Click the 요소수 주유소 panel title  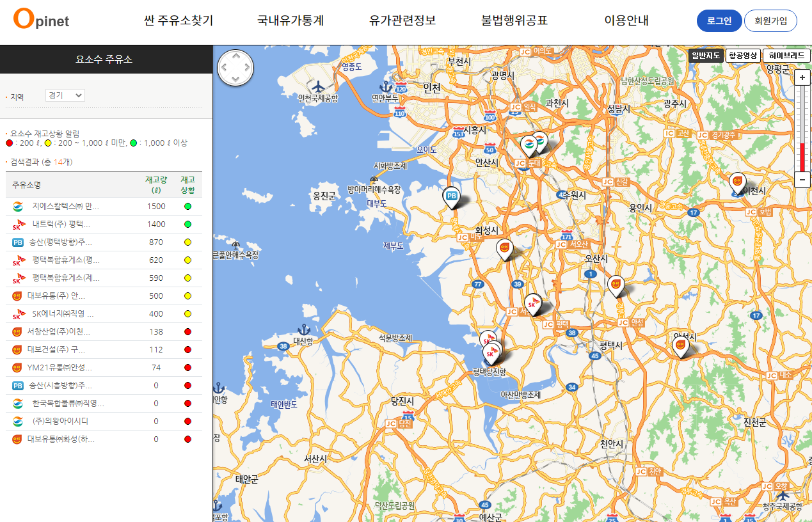click(104, 59)
